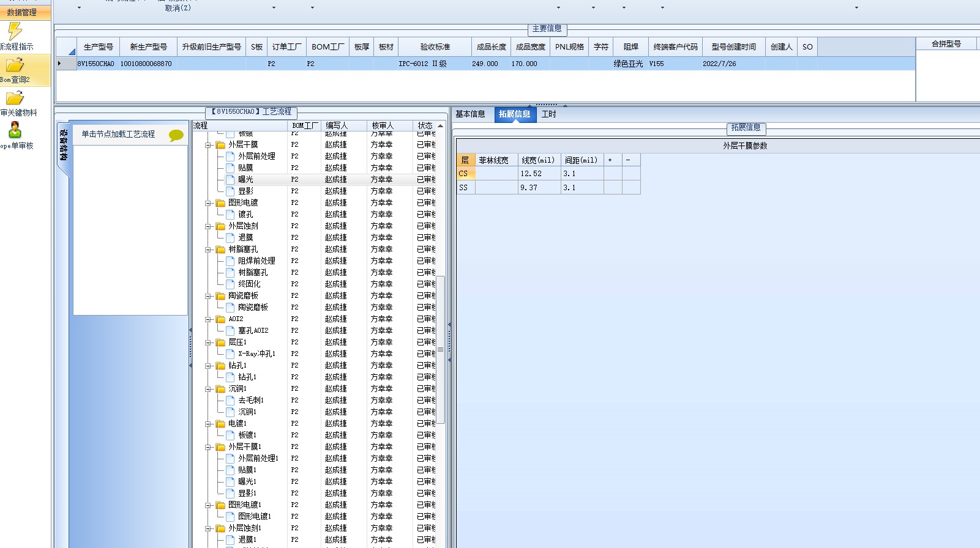Screen dimensions: 980x548
Task: Click the minus column header button
Action: tap(631, 160)
